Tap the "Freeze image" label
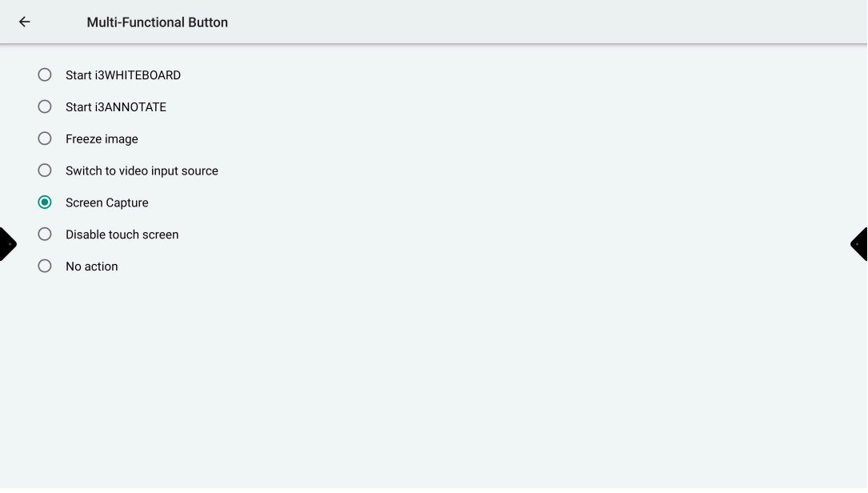The height and width of the screenshot is (493, 868). 102,139
